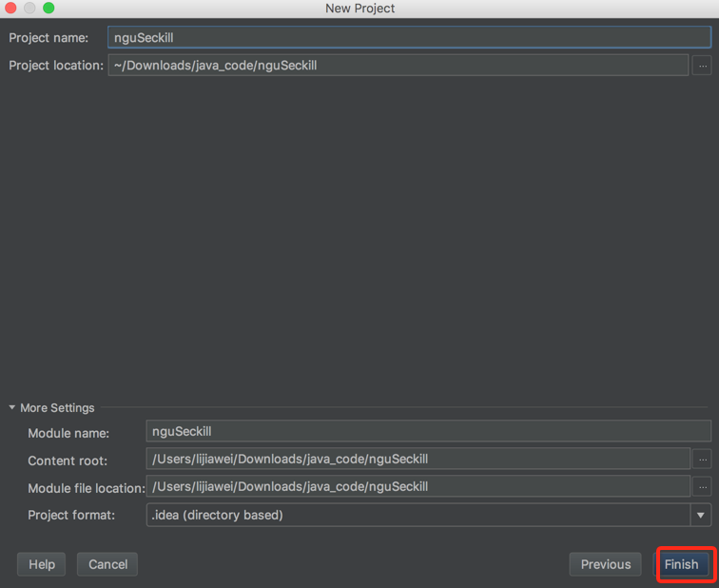Browse for Project location folder
719x588 pixels.
[702, 66]
